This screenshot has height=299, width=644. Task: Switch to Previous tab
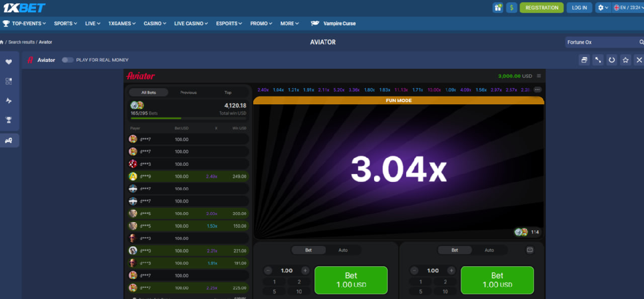click(188, 92)
